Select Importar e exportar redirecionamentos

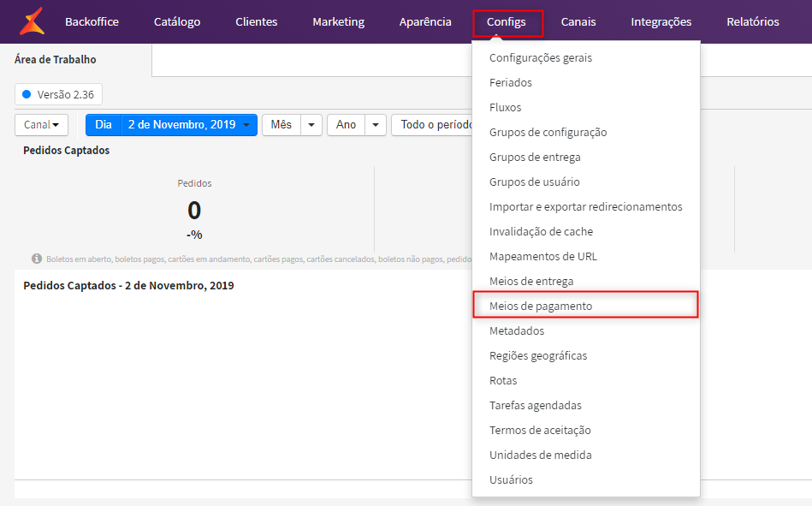point(586,207)
